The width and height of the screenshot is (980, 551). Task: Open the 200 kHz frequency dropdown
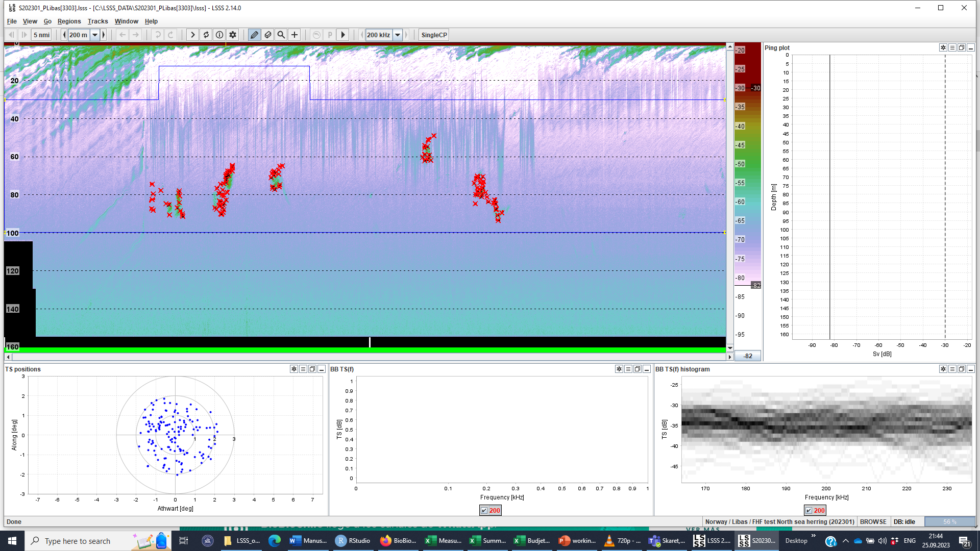point(398,35)
